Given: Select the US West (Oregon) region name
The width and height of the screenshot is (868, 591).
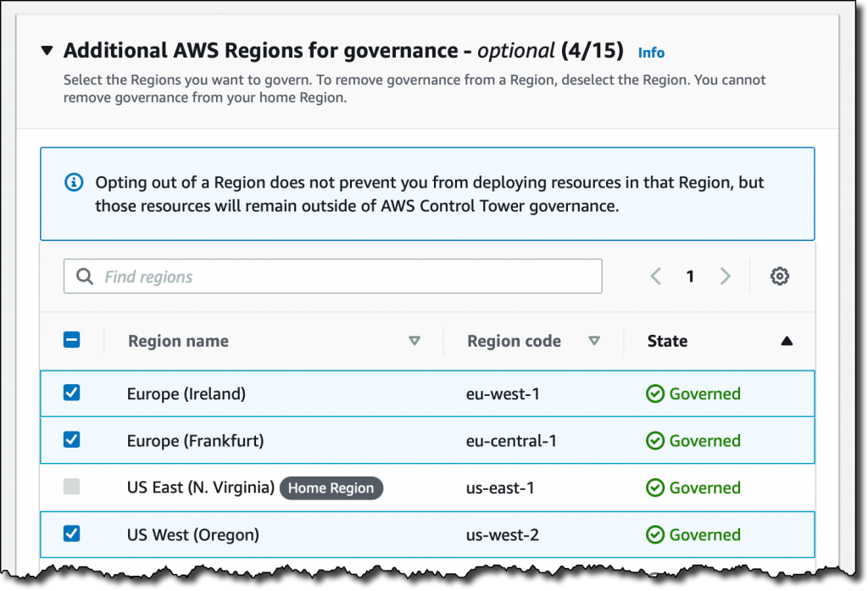Looking at the screenshot, I should [192, 534].
